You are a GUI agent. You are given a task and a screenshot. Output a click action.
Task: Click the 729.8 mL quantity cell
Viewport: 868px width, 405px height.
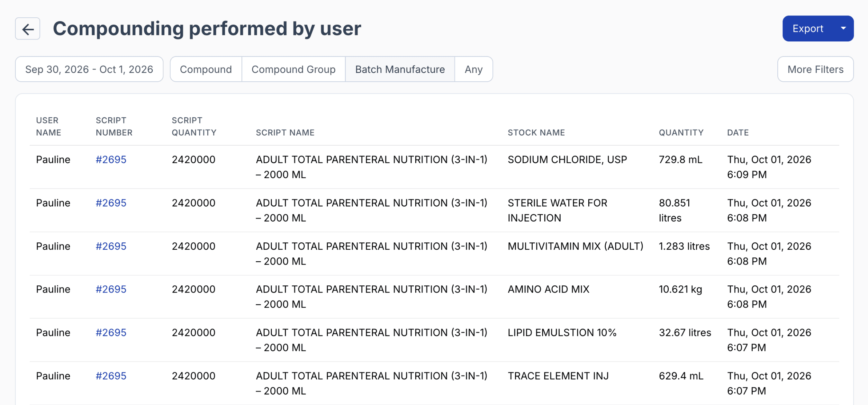pos(680,159)
